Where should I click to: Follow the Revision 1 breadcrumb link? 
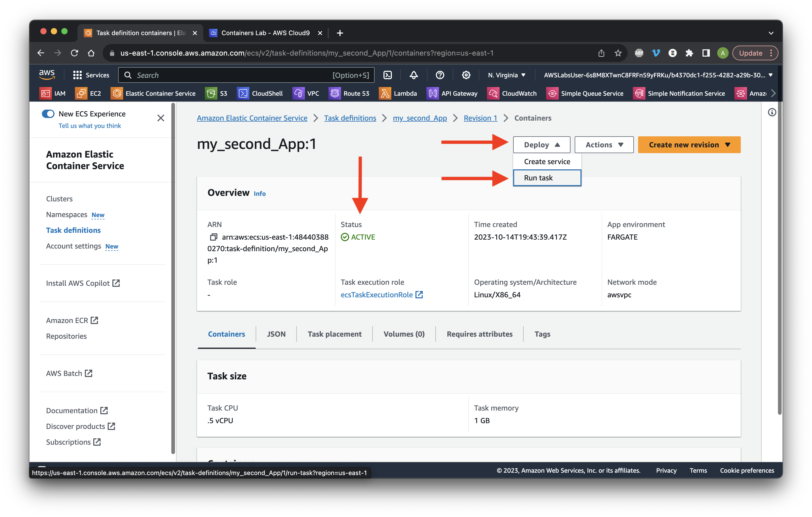(x=480, y=118)
